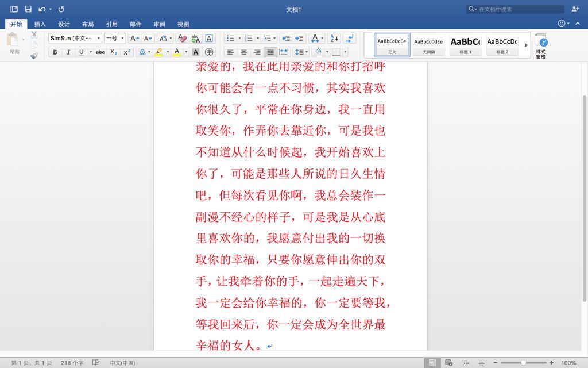This screenshot has width=588, height=368.
Task: Click the 中文(中国) language in status bar
Action: [122, 363]
